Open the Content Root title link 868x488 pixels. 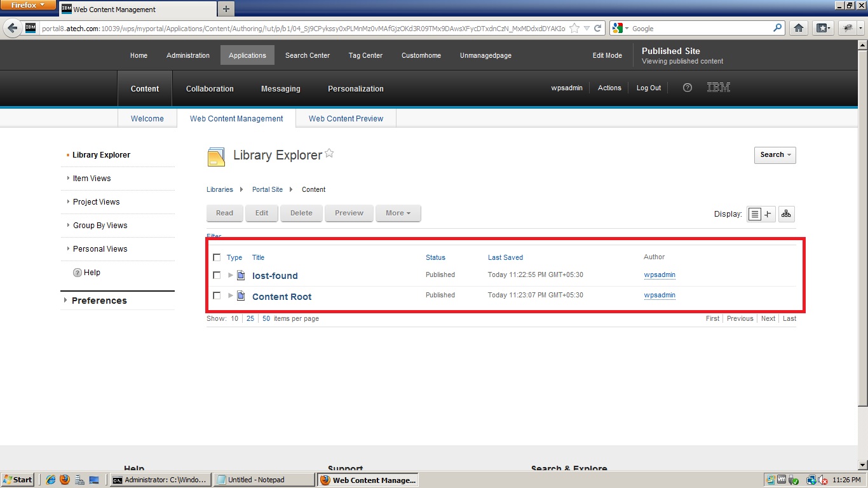pos(282,297)
